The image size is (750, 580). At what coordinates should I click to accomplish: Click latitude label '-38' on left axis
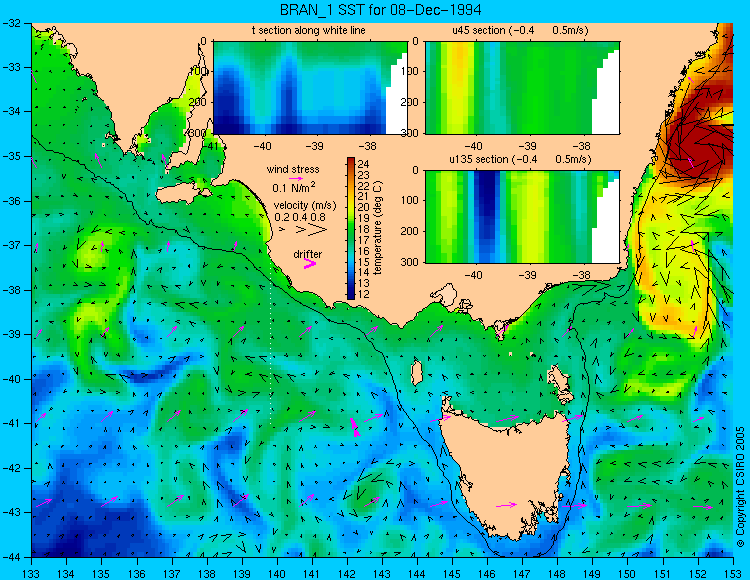(10, 290)
